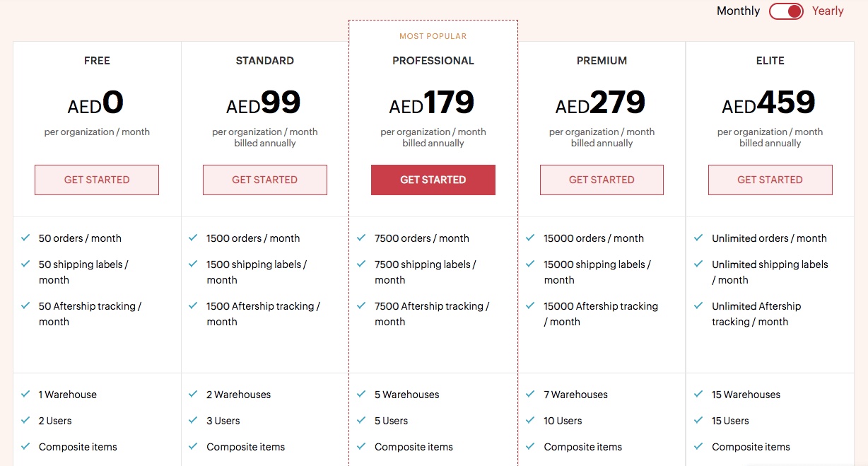Click Get Started under Elite plan
This screenshot has height=466, width=868.
tap(770, 180)
